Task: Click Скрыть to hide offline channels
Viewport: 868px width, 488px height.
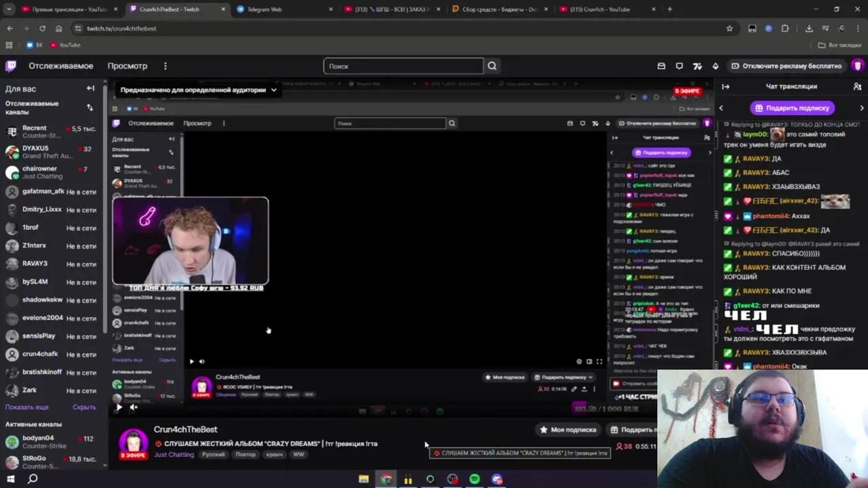Action: (84, 407)
